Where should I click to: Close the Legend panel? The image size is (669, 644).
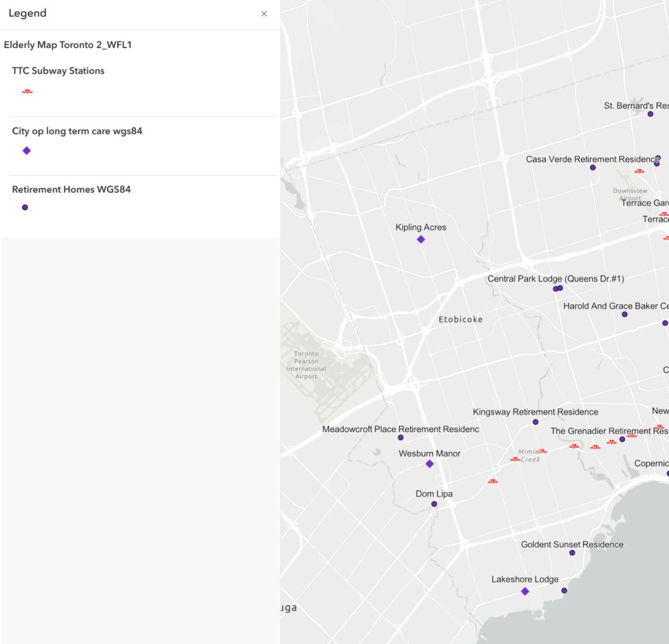click(264, 14)
